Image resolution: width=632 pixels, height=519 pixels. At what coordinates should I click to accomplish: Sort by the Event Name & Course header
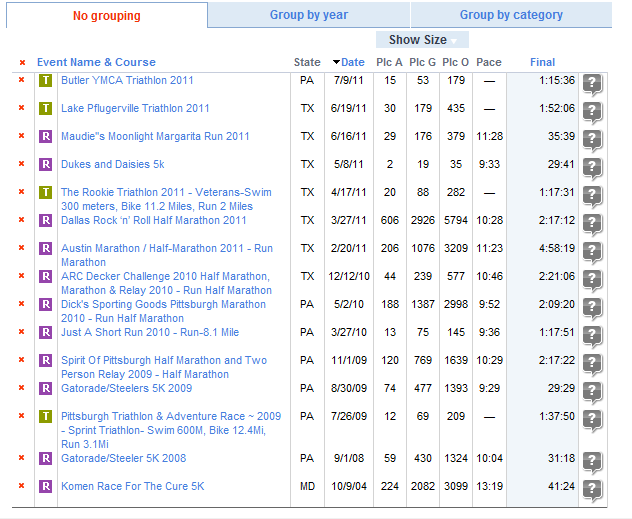click(96, 62)
